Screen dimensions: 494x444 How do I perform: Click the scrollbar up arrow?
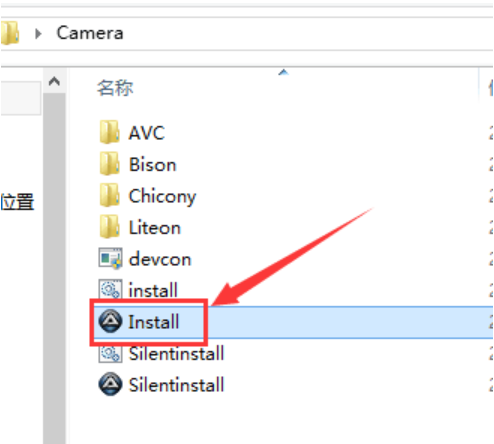54,81
